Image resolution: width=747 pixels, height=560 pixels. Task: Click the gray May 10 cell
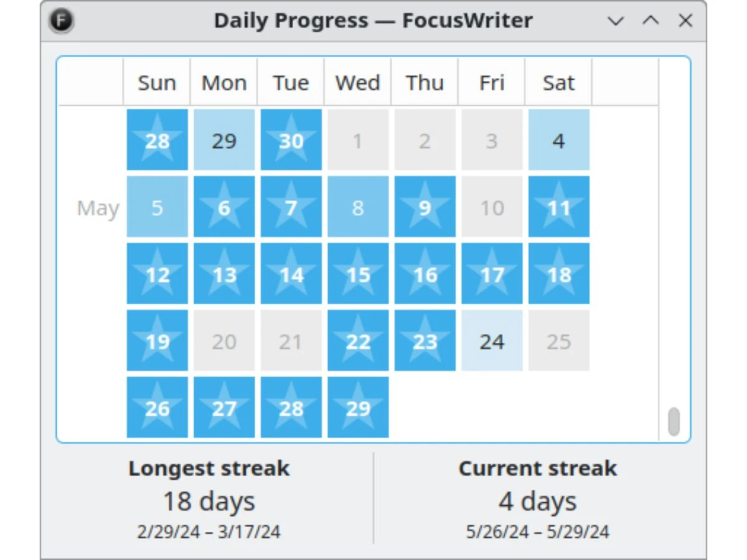pos(492,207)
